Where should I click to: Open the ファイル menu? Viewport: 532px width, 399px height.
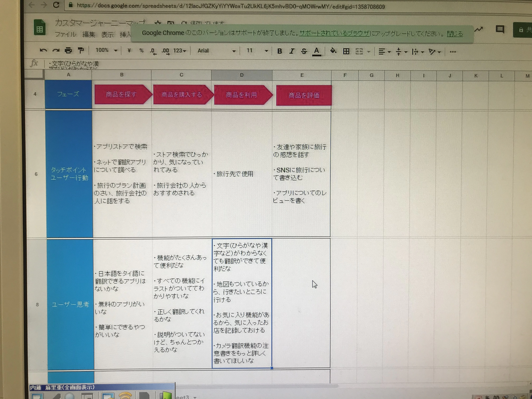[65, 34]
